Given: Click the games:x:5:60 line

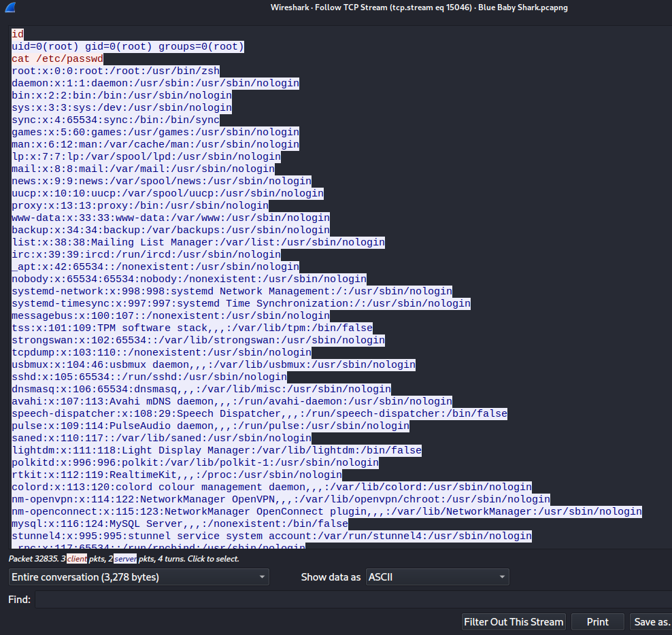Looking at the screenshot, I should coord(156,132).
